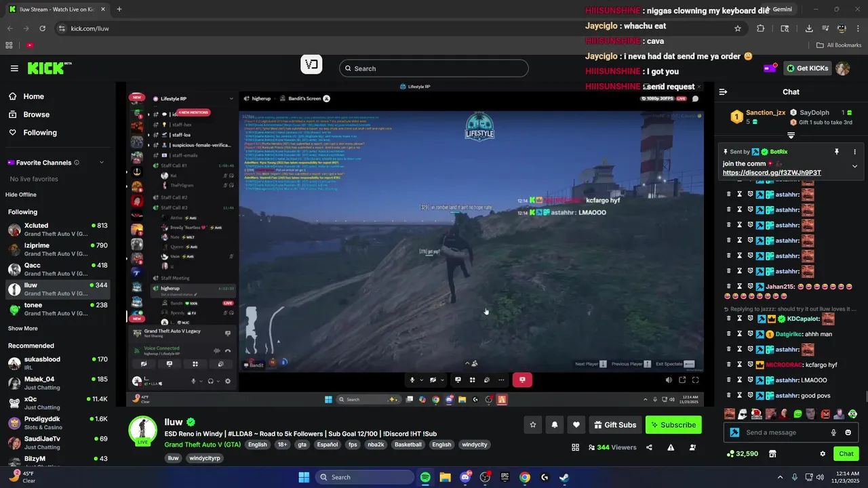Collapse the chat panel

[x=723, y=92]
